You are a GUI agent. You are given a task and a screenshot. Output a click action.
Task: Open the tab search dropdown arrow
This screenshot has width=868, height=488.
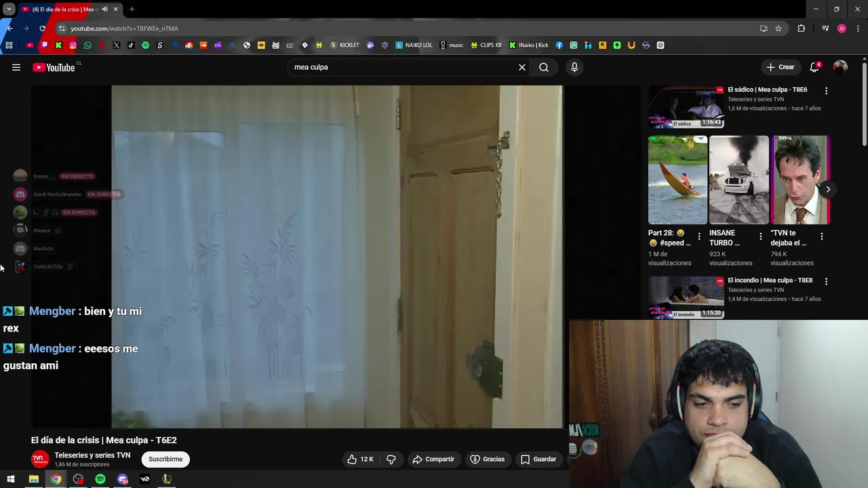click(x=9, y=9)
